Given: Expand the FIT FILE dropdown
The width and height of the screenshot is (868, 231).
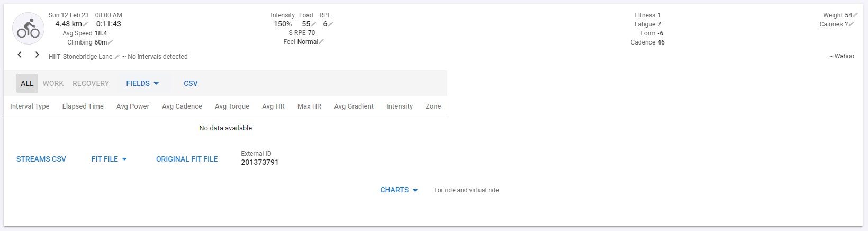Looking at the screenshot, I should point(109,159).
